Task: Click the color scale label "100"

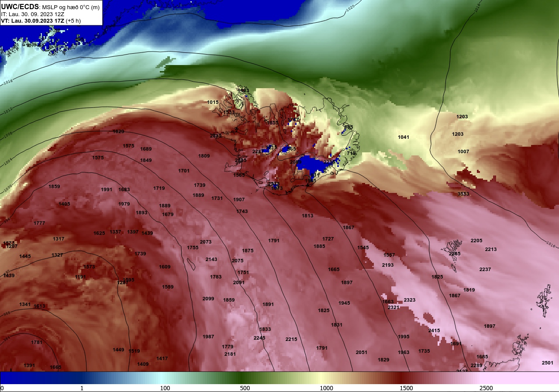Action: [x=165, y=389]
